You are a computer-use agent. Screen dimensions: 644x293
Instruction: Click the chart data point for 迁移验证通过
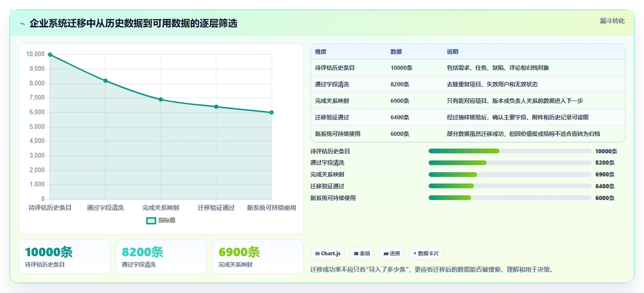coord(216,107)
